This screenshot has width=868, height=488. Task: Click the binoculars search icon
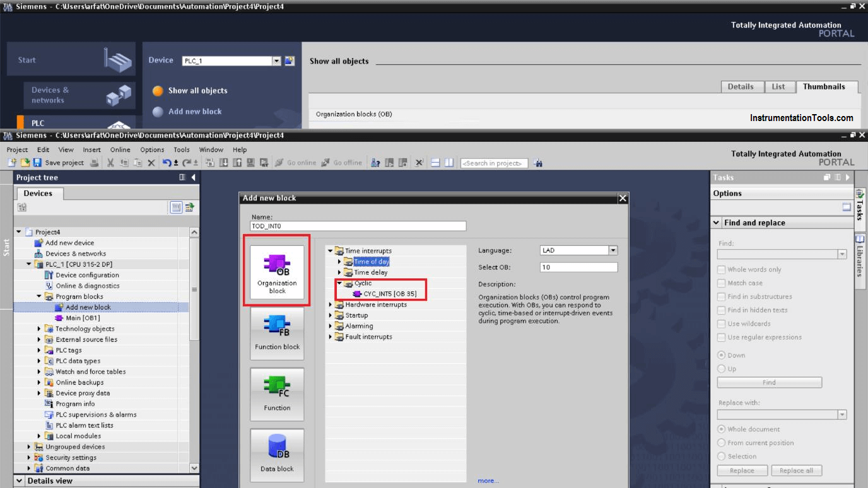538,163
